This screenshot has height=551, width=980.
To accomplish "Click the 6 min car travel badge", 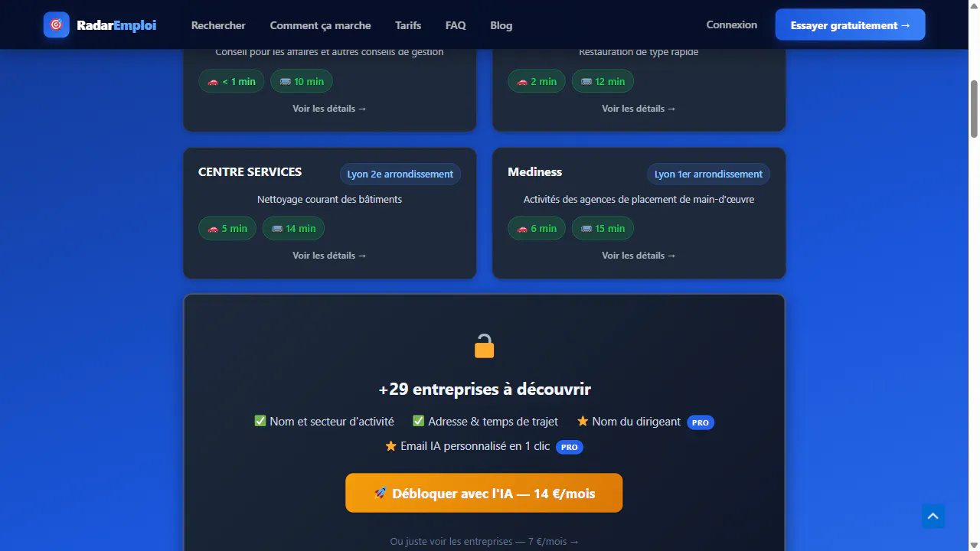I will click(537, 228).
